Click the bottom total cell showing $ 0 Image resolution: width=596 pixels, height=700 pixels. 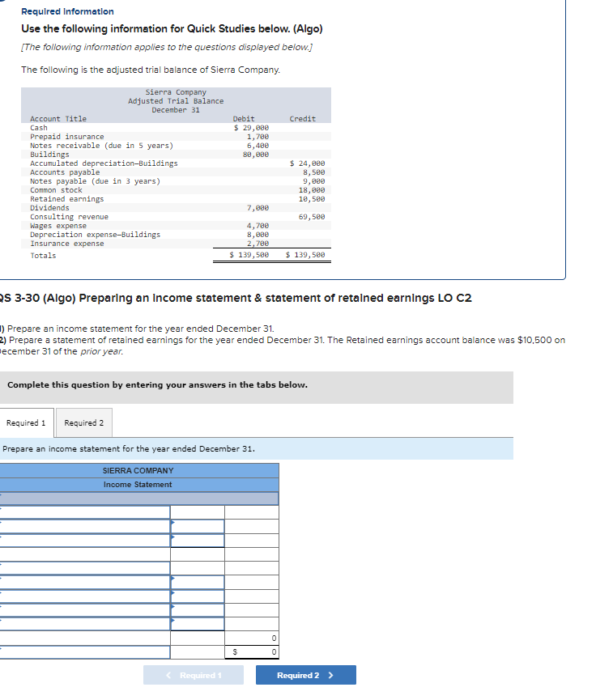252,651
